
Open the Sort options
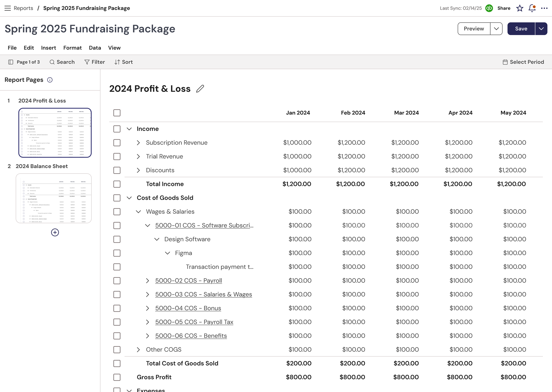coord(123,62)
